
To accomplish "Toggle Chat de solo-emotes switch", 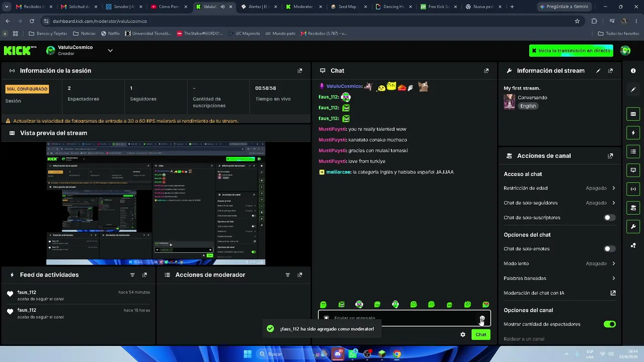I will pyautogui.click(x=609, y=249).
